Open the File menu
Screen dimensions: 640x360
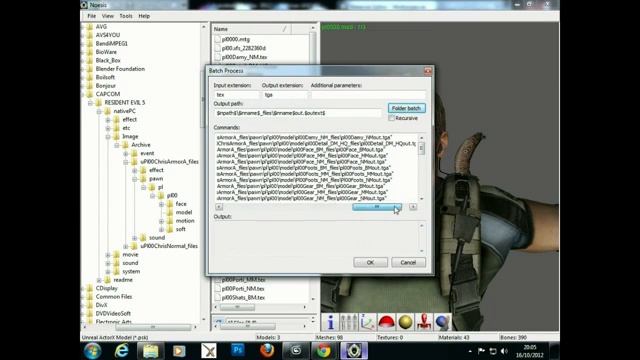pos(91,16)
